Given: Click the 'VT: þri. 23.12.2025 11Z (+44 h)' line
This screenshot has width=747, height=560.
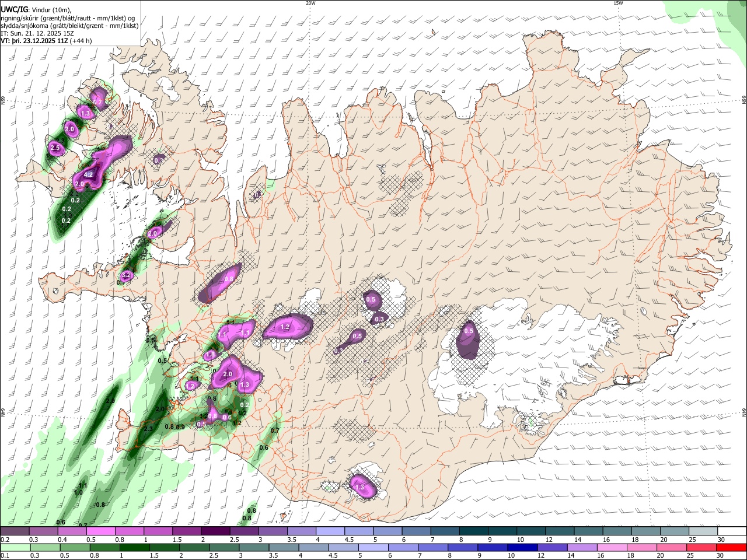Looking at the screenshot, I should 46,41.
